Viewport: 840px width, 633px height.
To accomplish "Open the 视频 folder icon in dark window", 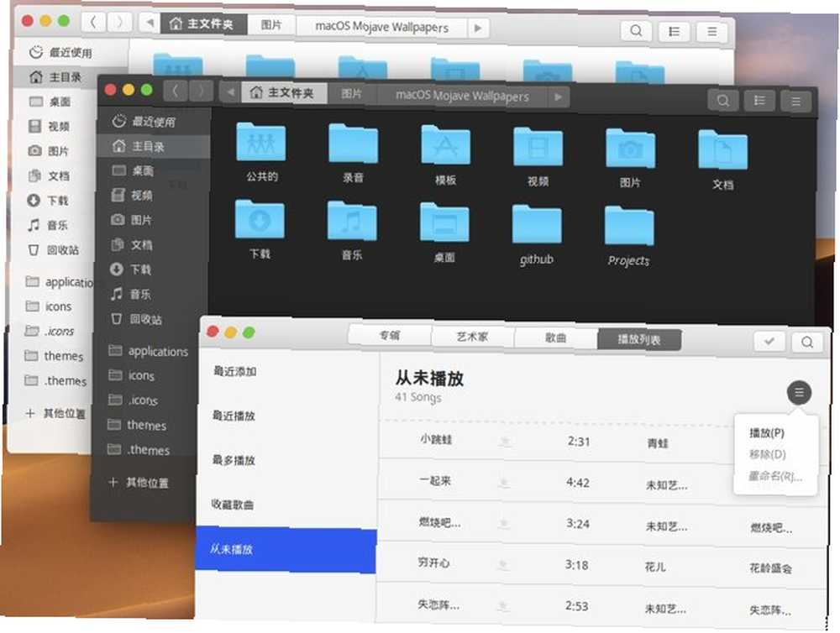I will tap(538, 147).
